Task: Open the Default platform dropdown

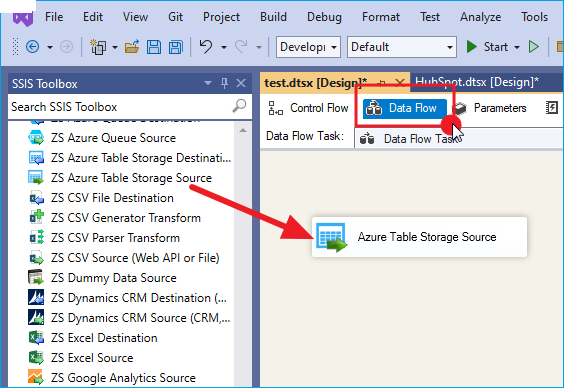Action: coord(402,47)
